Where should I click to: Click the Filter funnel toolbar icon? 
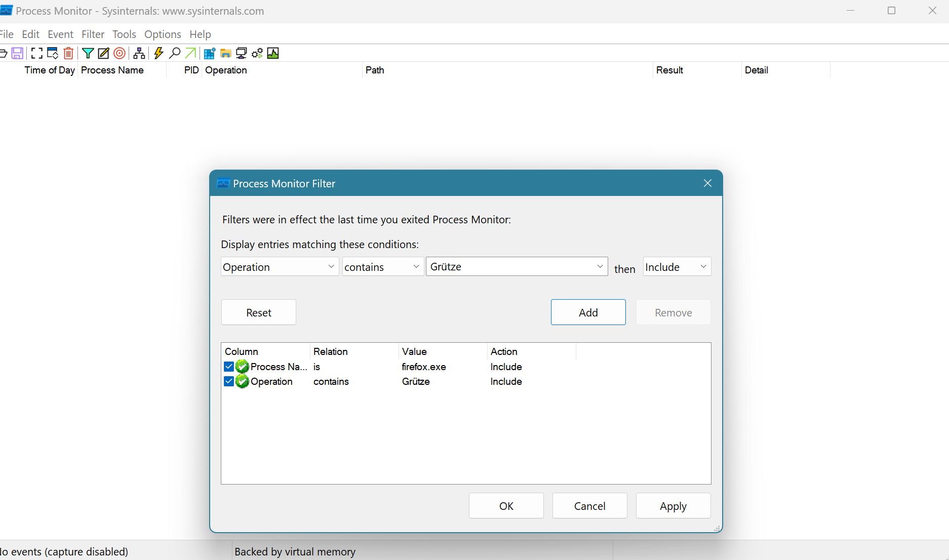(88, 53)
